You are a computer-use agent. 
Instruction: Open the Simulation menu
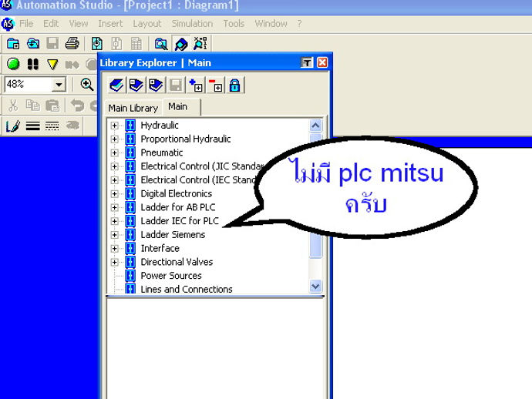point(192,24)
